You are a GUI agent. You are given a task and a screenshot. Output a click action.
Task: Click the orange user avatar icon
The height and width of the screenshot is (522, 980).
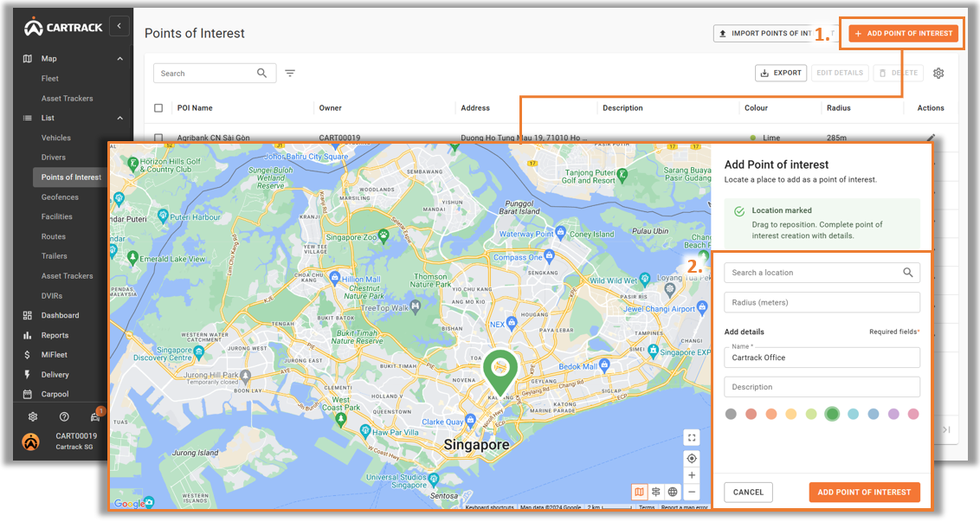[x=30, y=441]
